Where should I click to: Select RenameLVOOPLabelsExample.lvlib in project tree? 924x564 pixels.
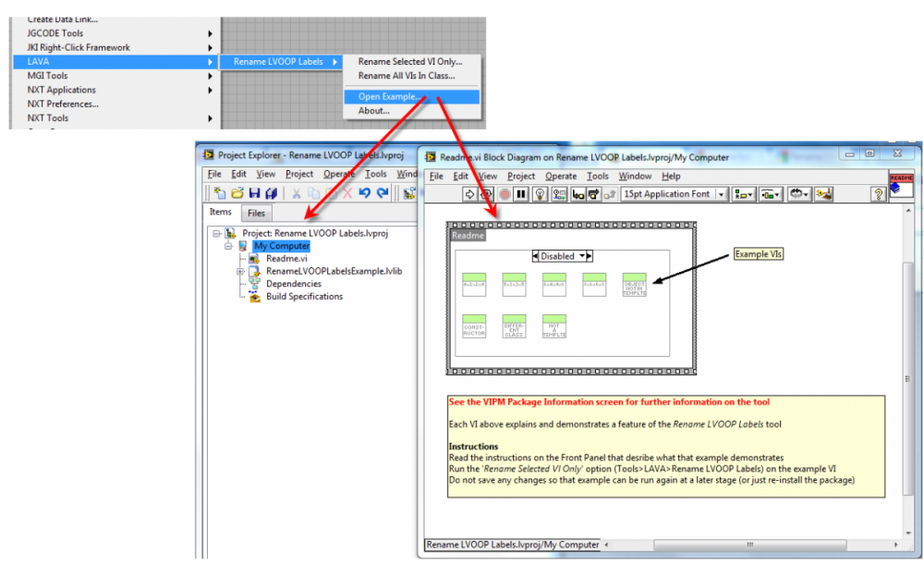(334, 272)
